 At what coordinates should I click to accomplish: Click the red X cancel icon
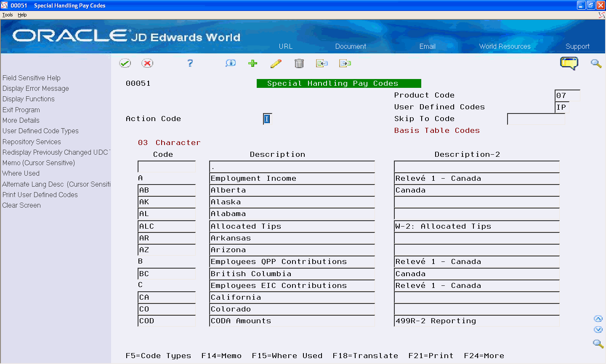click(147, 63)
